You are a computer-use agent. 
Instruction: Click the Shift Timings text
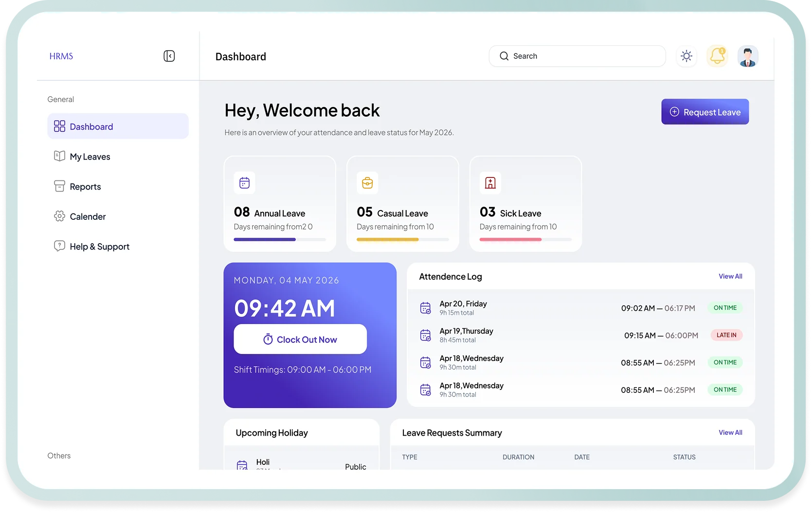click(302, 370)
